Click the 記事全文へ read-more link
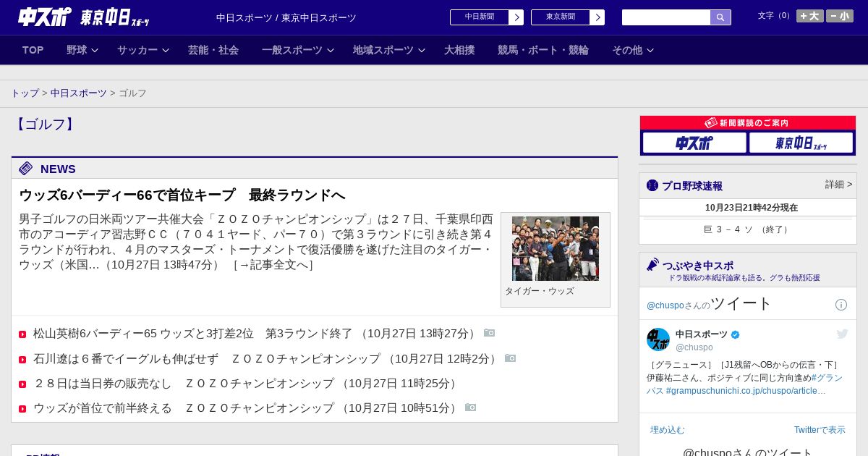The width and height of the screenshot is (868, 456). click(x=273, y=265)
